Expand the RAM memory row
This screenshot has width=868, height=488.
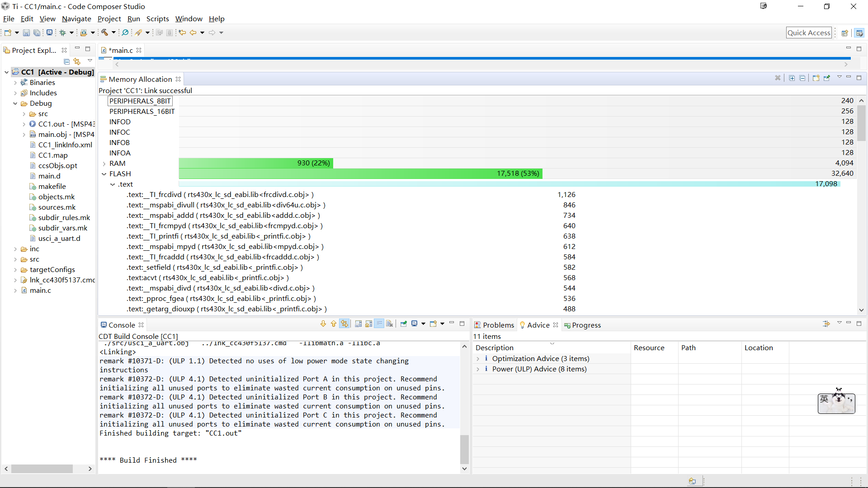[x=104, y=164]
